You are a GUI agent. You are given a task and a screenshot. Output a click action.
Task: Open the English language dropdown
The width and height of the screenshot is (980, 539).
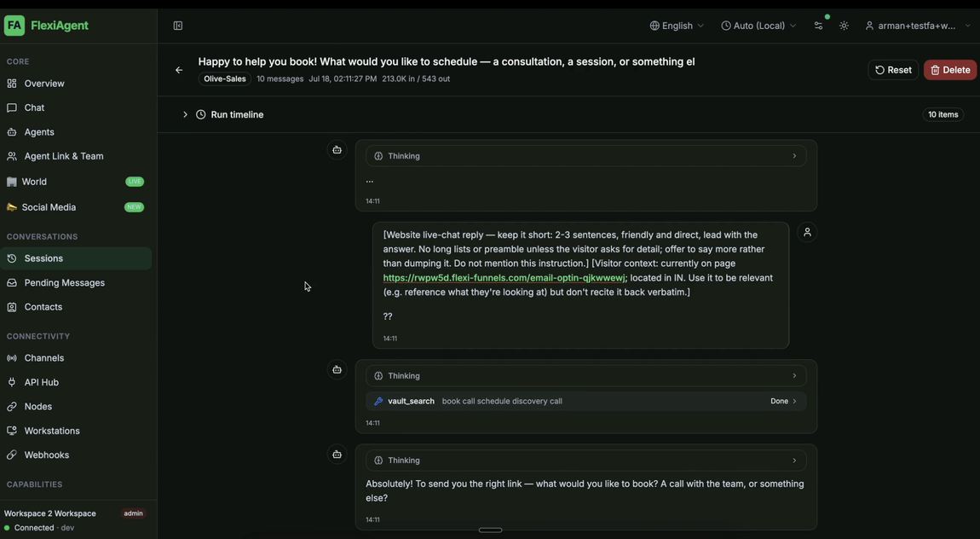click(677, 26)
